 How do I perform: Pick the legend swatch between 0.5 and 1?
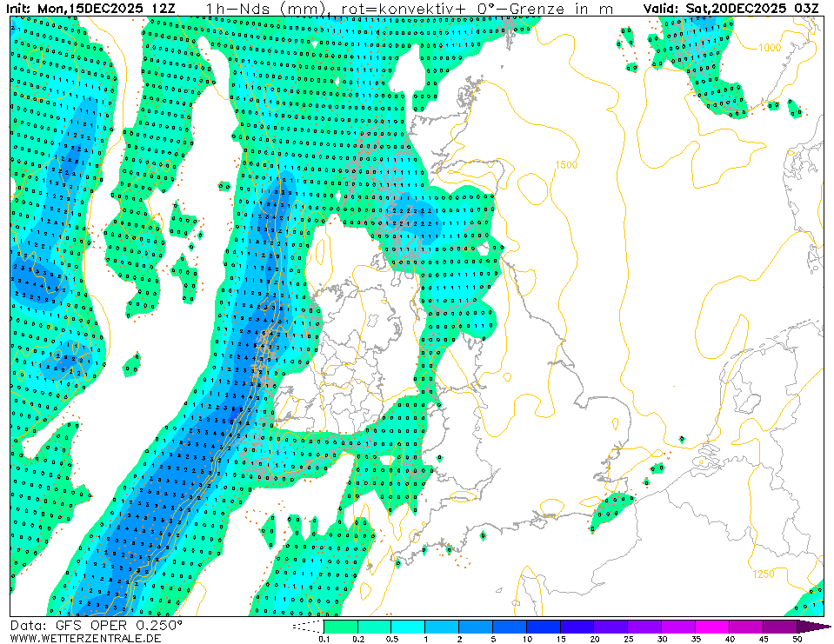tap(408, 626)
